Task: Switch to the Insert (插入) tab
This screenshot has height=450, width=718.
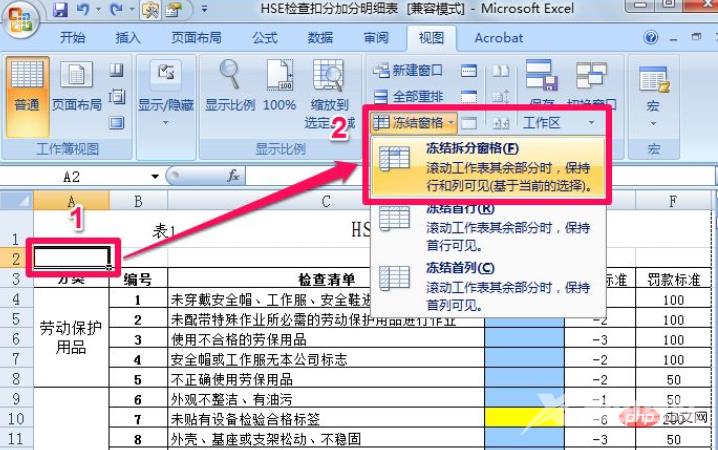Action: pyautogui.click(x=128, y=38)
